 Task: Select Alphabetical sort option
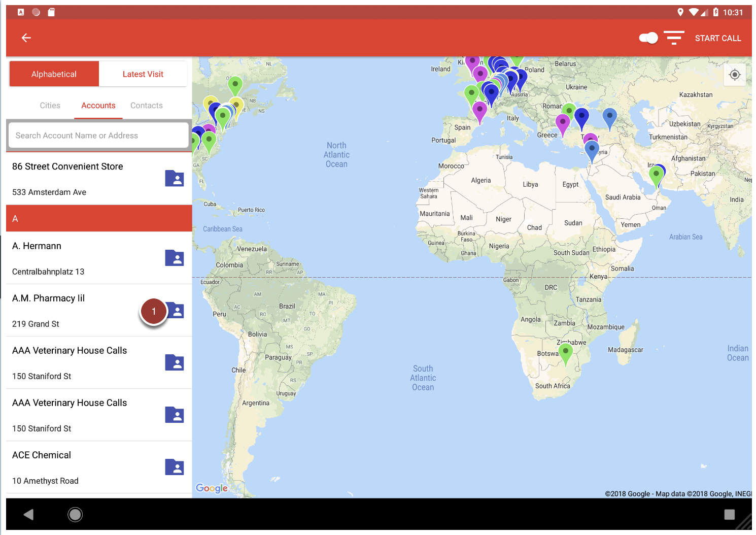[x=54, y=74]
